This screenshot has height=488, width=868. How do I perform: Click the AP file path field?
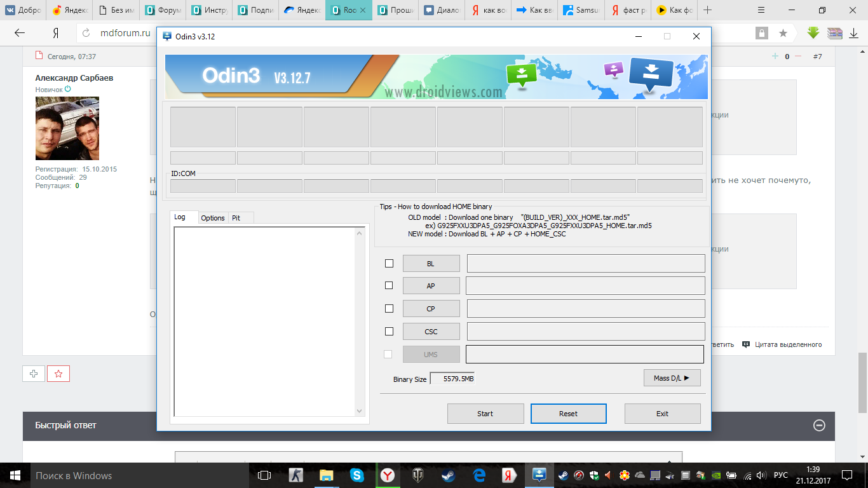pyautogui.click(x=585, y=285)
